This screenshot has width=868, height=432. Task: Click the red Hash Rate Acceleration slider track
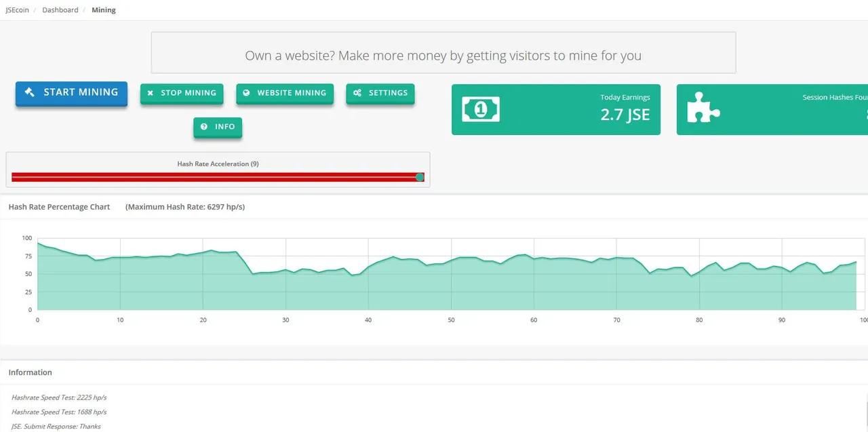tap(218, 177)
